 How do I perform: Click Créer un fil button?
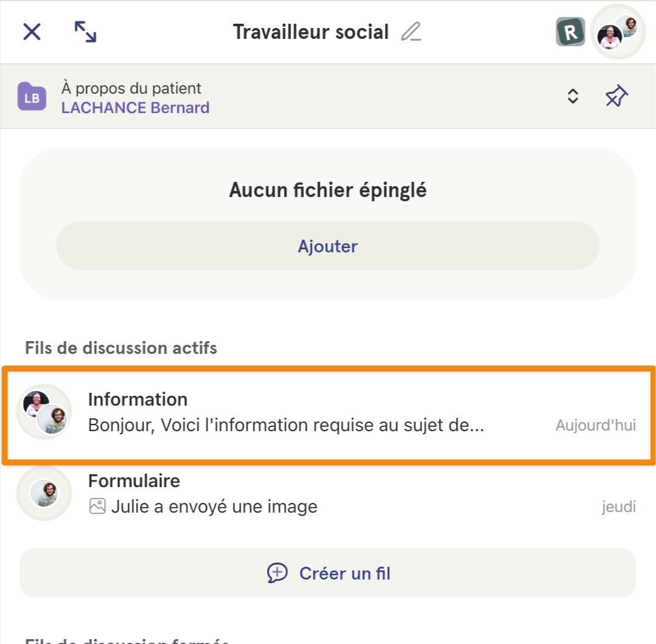pyautogui.click(x=328, y=573)
